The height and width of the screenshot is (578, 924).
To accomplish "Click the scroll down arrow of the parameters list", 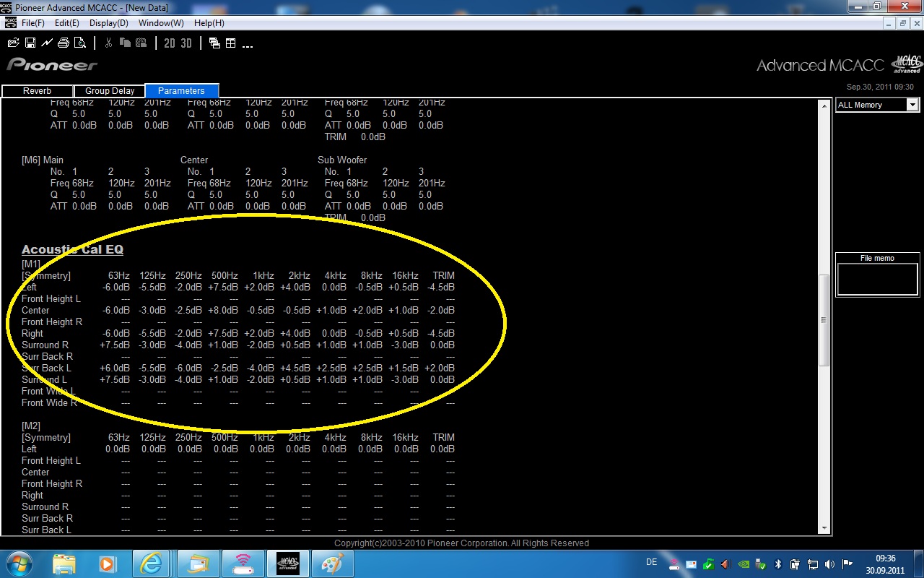I will click(x=824, y=528).
